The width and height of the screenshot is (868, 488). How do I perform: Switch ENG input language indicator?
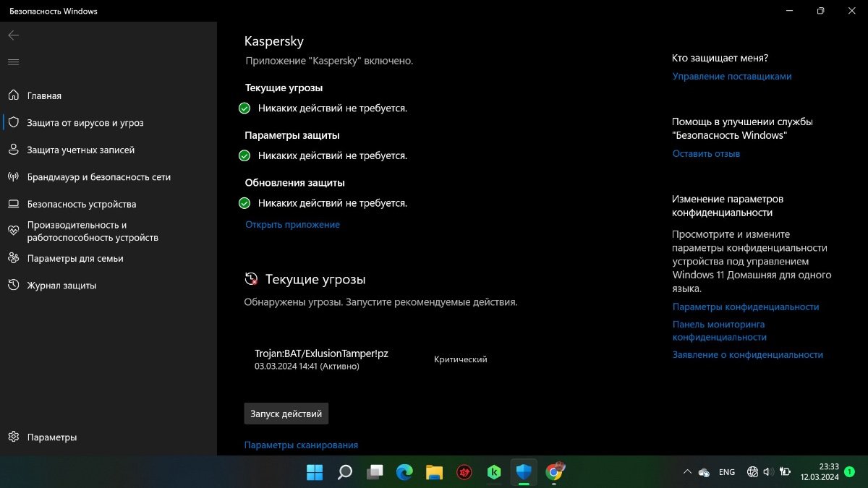click(x=727, y=472)
